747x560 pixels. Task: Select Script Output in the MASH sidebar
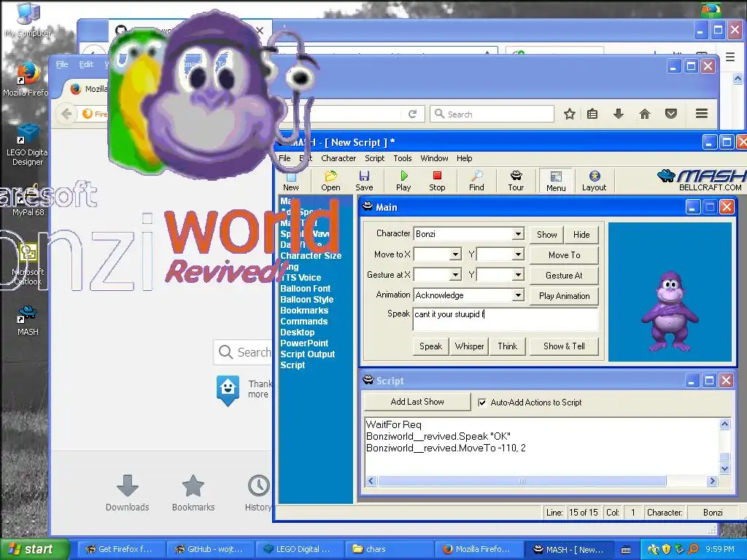tap(307, 354)
